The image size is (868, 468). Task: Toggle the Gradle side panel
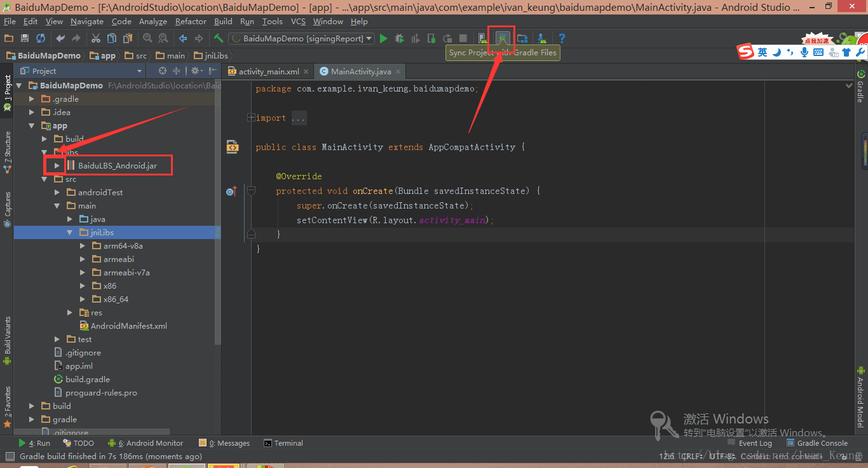(860, 86)
